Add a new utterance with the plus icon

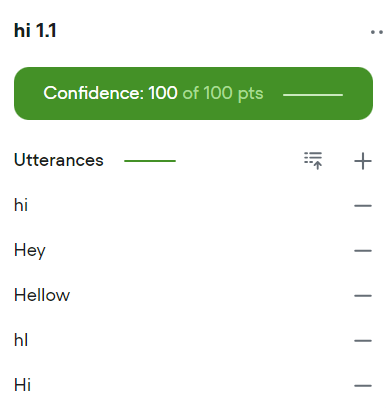point(363,161)
